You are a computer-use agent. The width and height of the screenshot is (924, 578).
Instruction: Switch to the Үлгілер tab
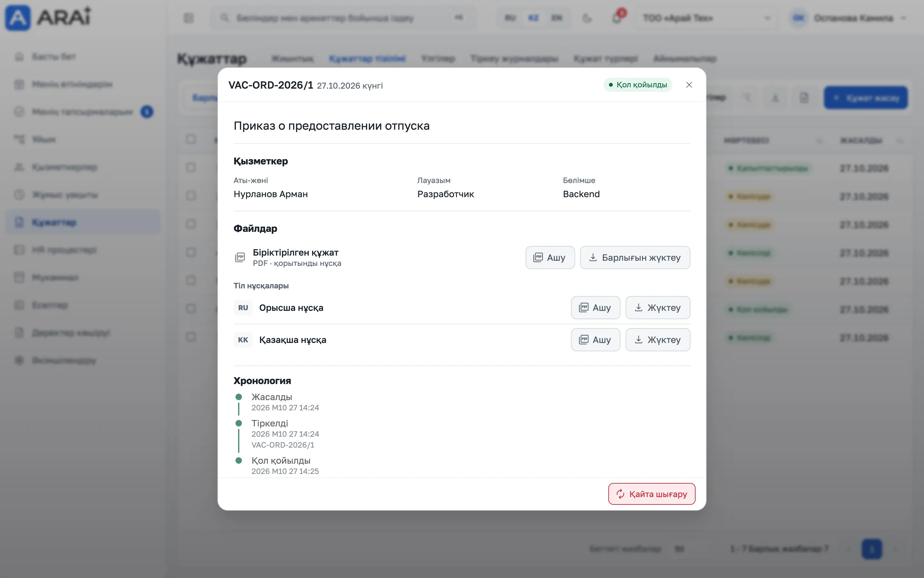click(438, 58)
